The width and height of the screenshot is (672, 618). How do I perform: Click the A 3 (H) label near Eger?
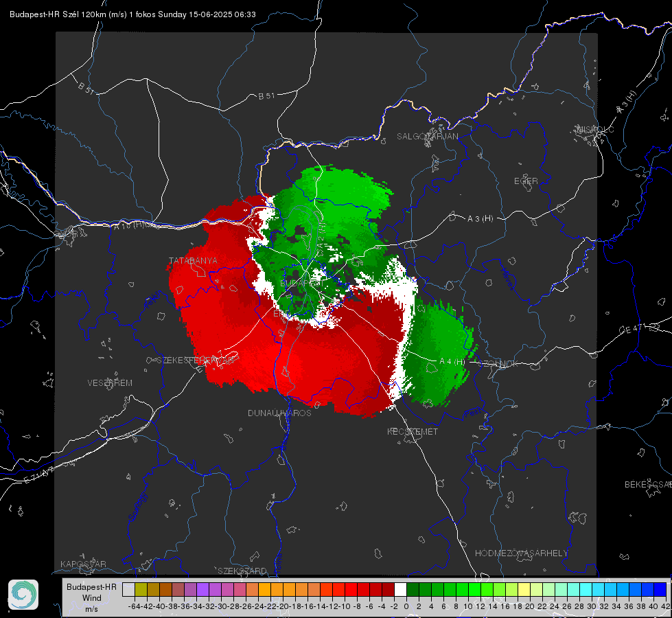[x=480, y=219]
